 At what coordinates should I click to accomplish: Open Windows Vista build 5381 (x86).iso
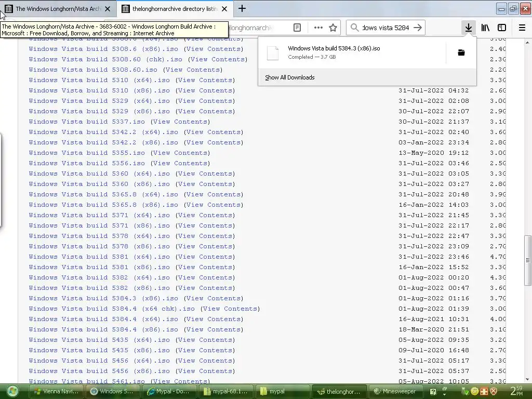coord(99,267)
